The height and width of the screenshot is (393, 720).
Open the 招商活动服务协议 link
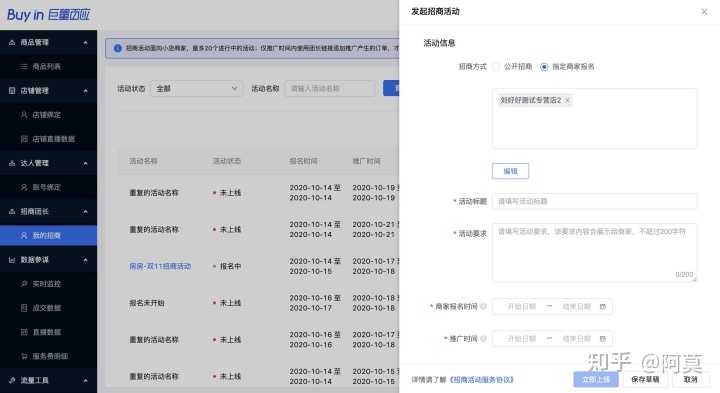click(481, 380)
